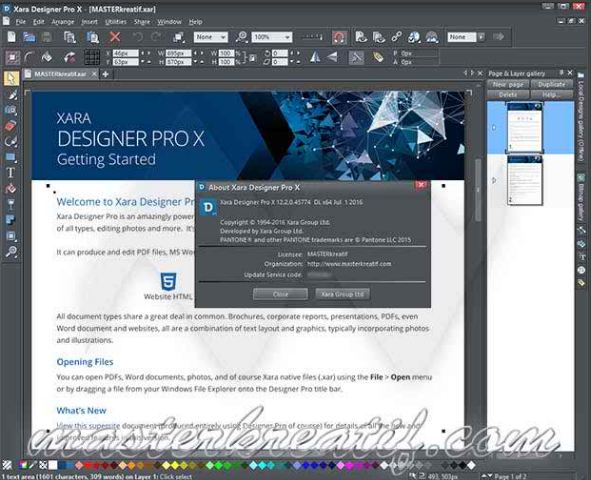Select the page 2 thumbnail in gallery
The height and width of the screenshot is (480, 591).
pyautogui.click(x=524, y=180)
